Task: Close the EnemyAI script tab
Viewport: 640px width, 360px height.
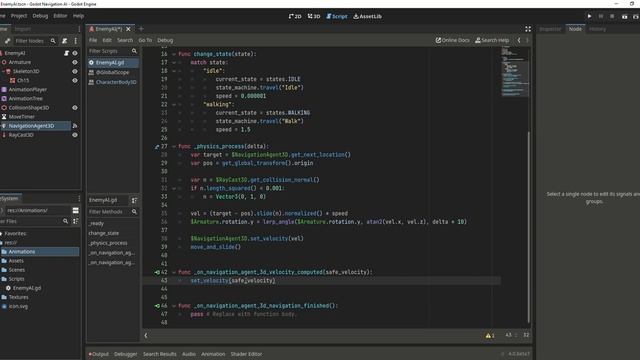Action: click(128, 29)
